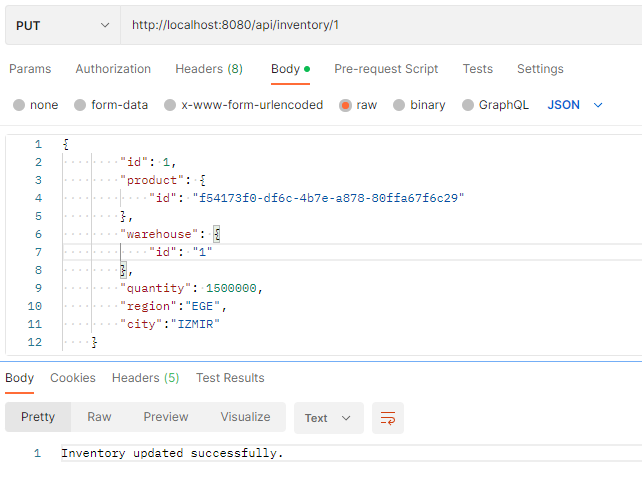Select the form-data radio button

point(80,105)
